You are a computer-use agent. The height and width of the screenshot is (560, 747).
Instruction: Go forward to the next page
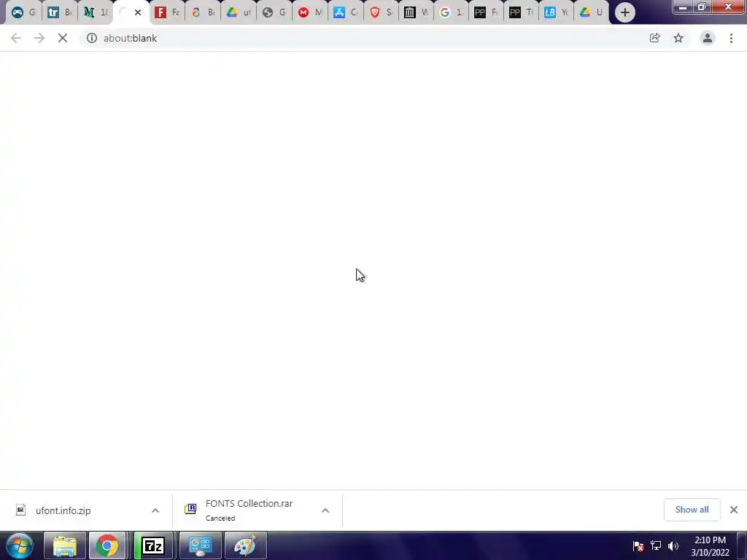point(39,38)
